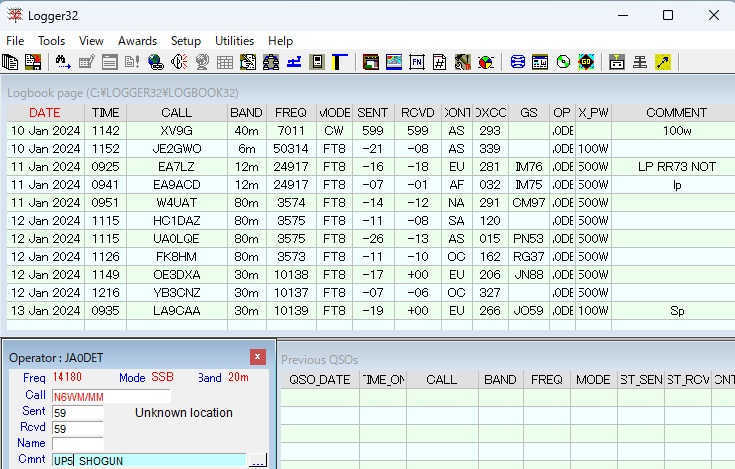
Task: Open the File menu
Action: point(15,41)
